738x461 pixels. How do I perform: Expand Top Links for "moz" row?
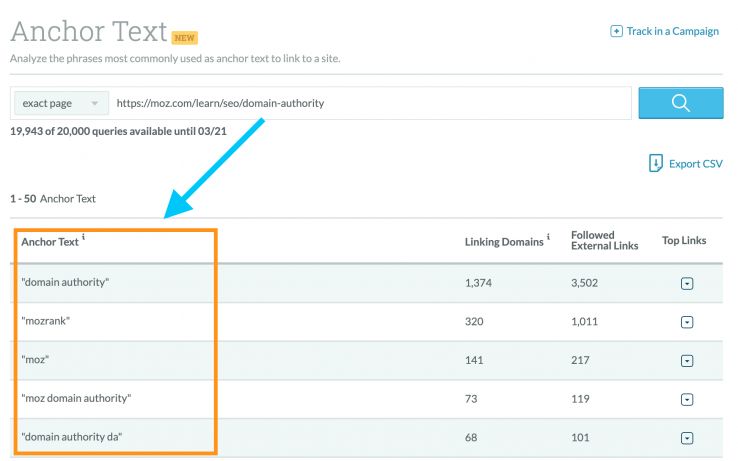[687, 361]
